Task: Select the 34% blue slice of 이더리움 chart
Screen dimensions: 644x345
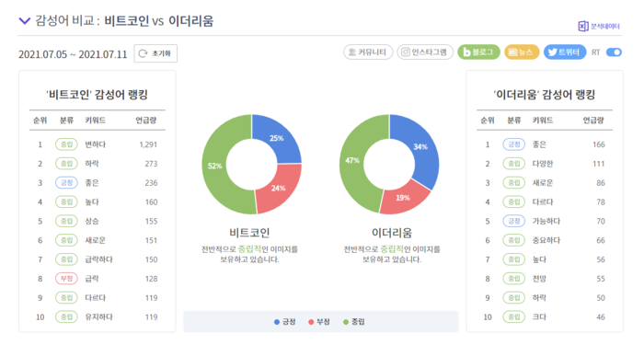Action: (x=420, y=146)
